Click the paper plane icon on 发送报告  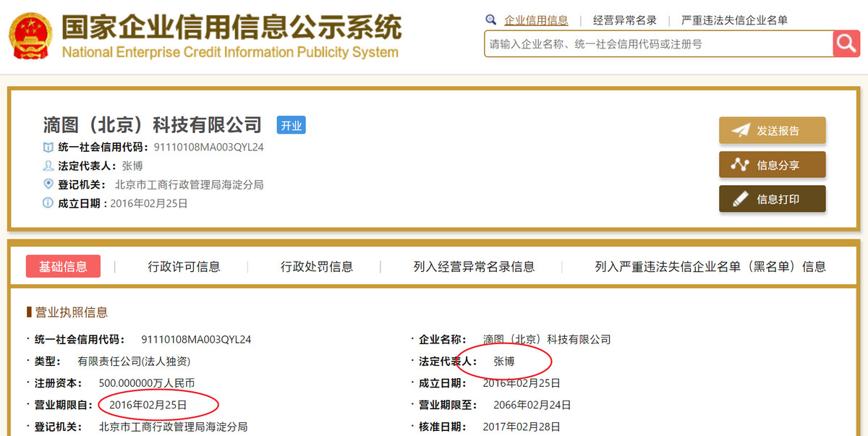pyautogui.click(x=740, y=130)
